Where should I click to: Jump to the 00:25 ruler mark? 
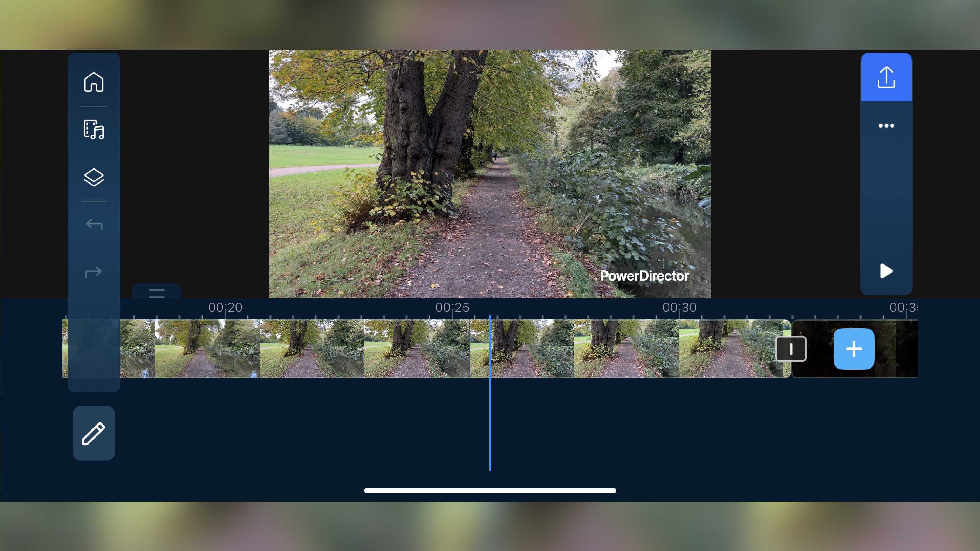coord(452,307)
